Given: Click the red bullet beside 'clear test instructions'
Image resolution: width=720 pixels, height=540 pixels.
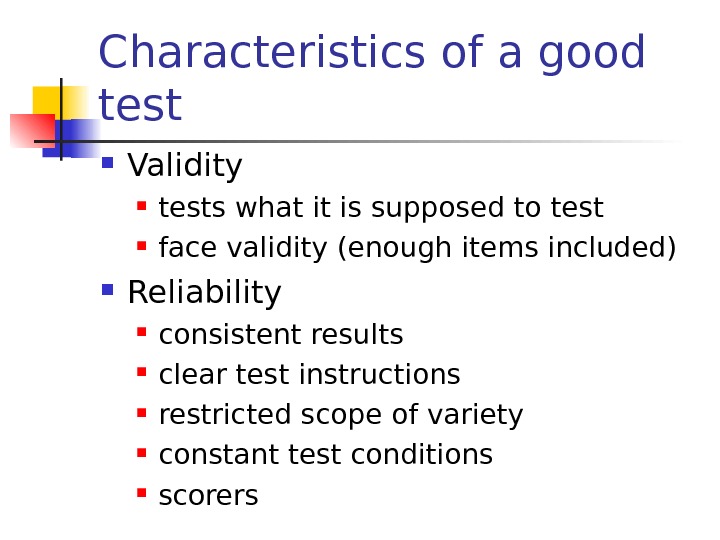Looking at the screenshot, I should pyautogui.click(x=142, y=371).
